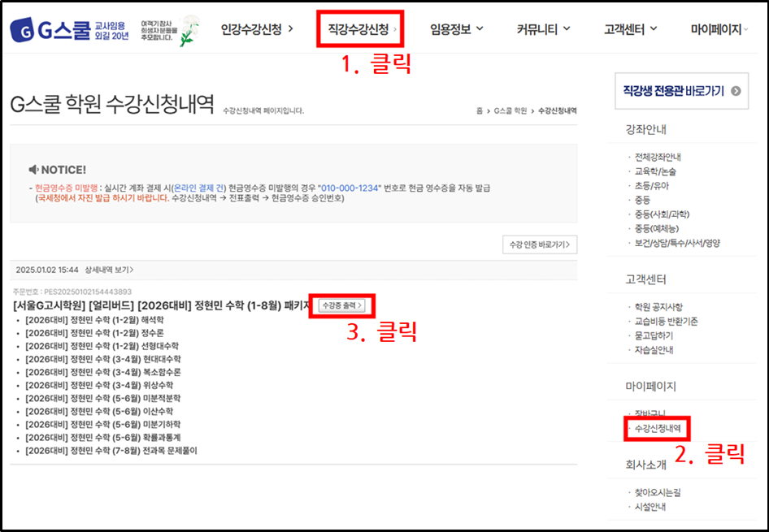Image resolution: width=769 pixels, height=532 pixels.
Task: Click the 010-000-1234 phone number
Action: tap(350, 188)
